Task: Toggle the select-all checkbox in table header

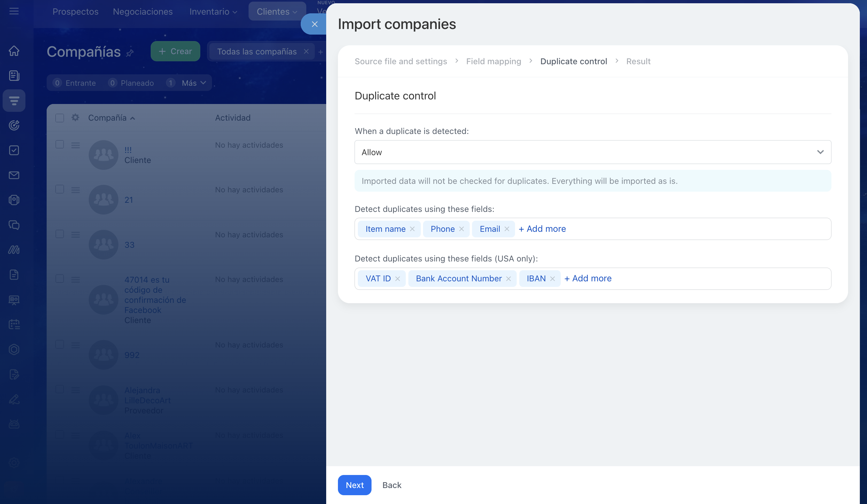Action: click(x=59, y=118)
